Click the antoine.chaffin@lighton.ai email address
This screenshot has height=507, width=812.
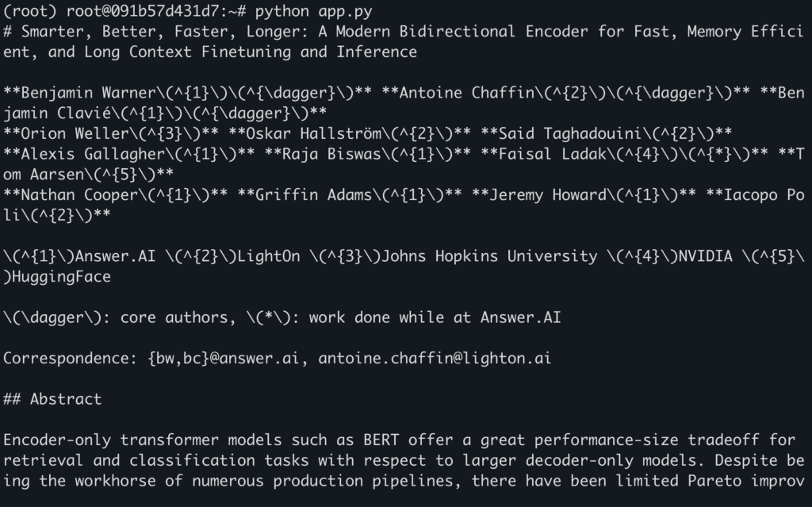[435, 358]
